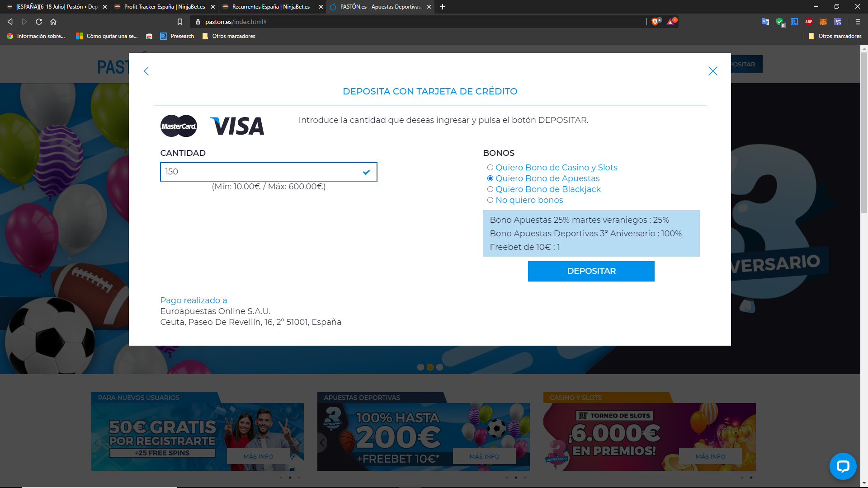Open the Presearch extension icon
Screen dimensions: 868x488
coord(794,22)
